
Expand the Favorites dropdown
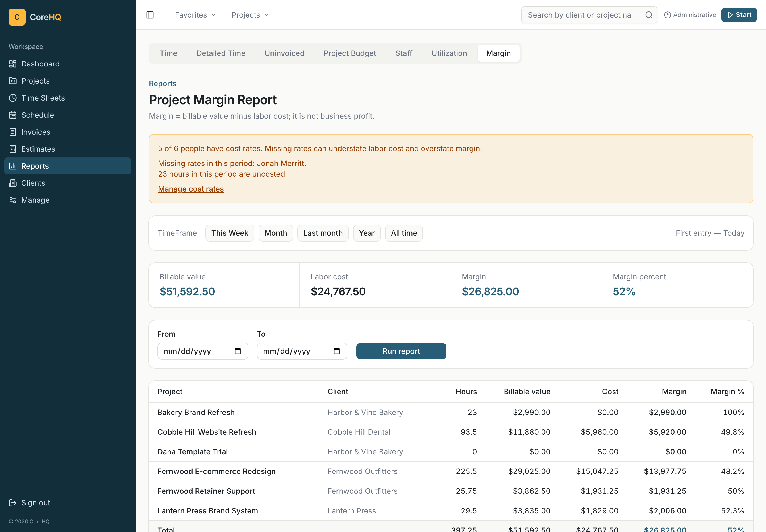point(195,15)
